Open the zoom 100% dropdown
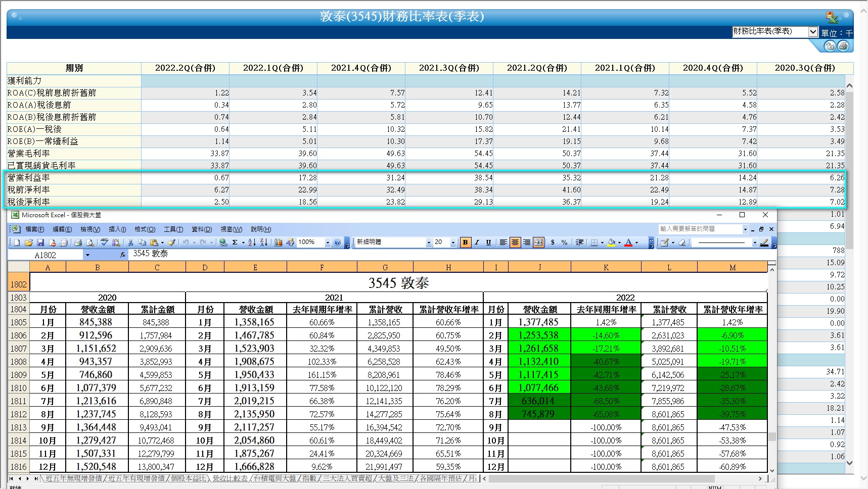 point(328,242)
